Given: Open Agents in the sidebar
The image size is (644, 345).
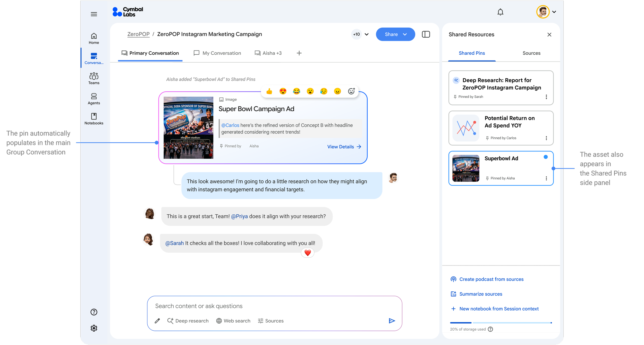Looking at the screenshot, I should tap(94, 99).
